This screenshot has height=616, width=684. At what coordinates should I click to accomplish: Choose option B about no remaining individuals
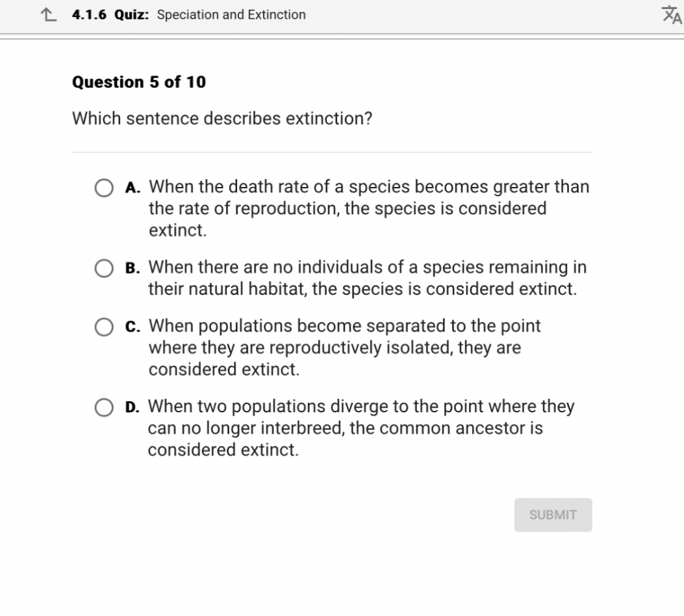(103, 268)
